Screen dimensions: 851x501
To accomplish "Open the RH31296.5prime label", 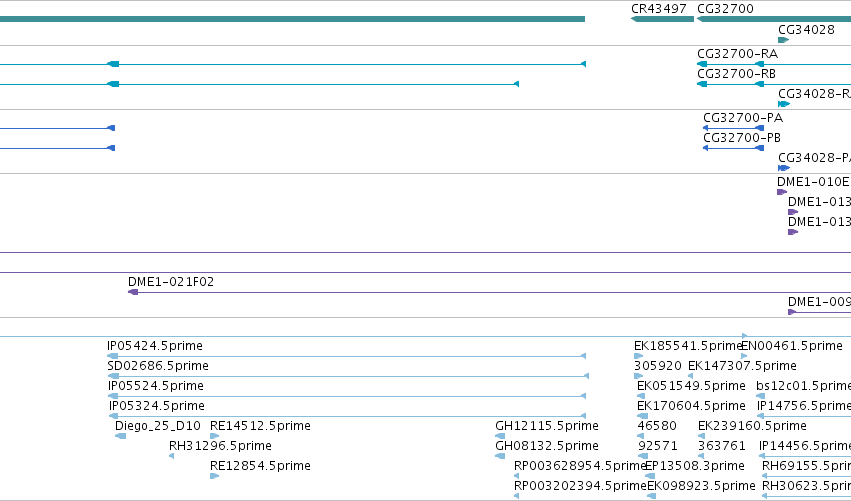I will [220, 446].
